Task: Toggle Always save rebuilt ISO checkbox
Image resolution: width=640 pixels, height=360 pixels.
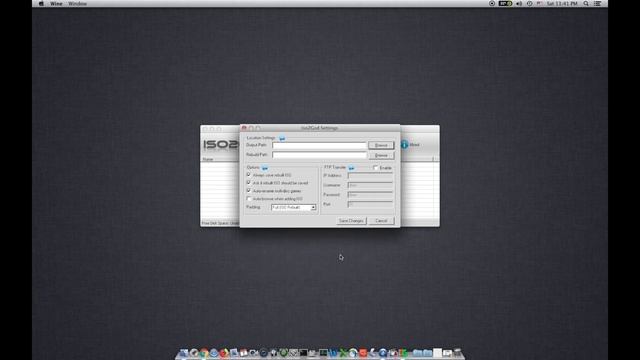Action: tap(249, 175)
